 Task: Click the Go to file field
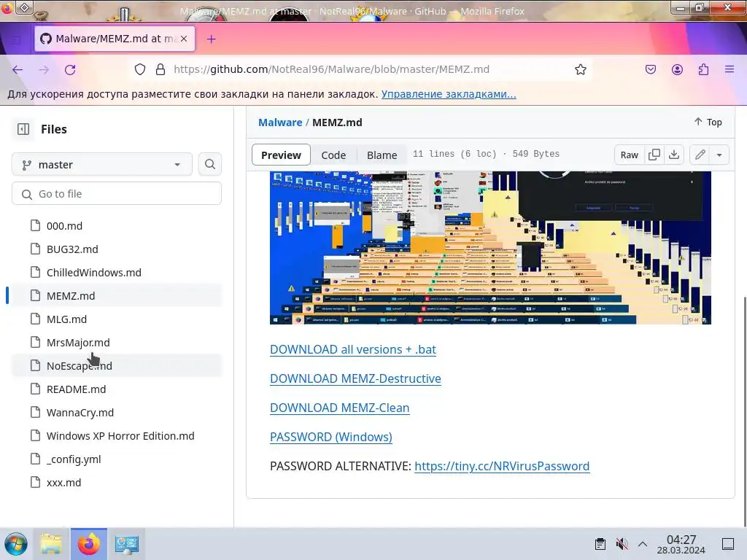tap(117, 194)
